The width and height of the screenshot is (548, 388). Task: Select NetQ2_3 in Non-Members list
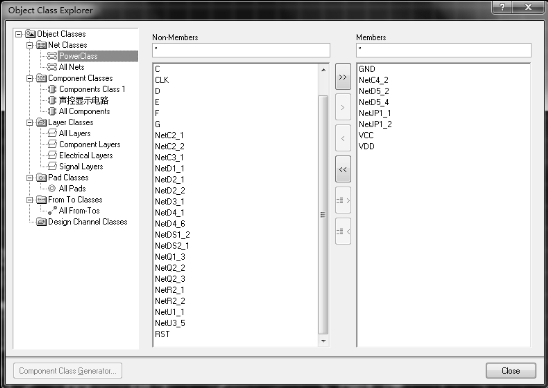[x=170, y=279]
